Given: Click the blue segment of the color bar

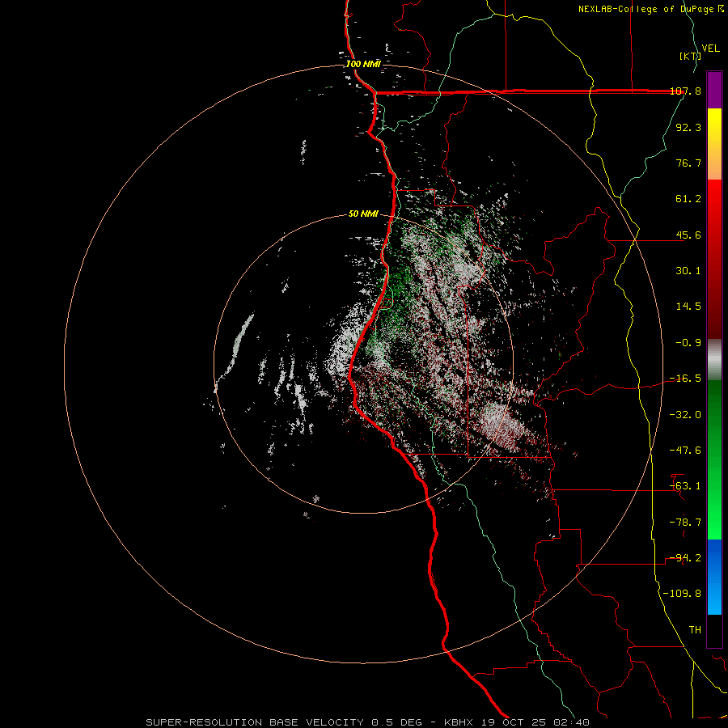Looking at the screenshot, I should click(714, 577).
